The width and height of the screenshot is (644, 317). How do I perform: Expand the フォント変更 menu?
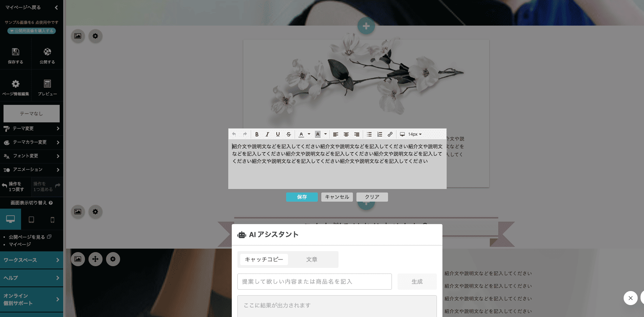32,156
